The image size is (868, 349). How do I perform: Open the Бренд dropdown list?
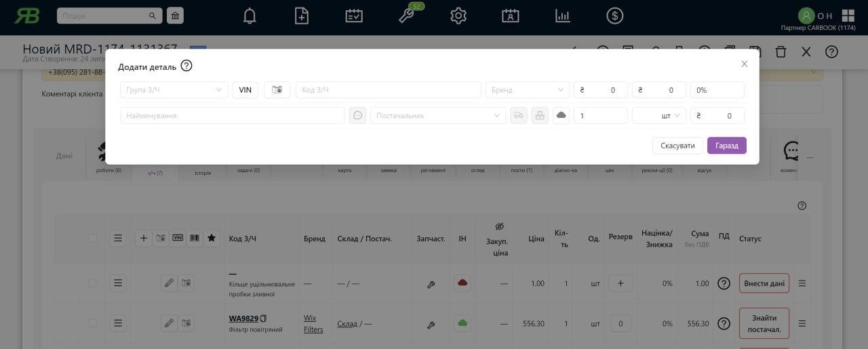[x=526, y=90]
